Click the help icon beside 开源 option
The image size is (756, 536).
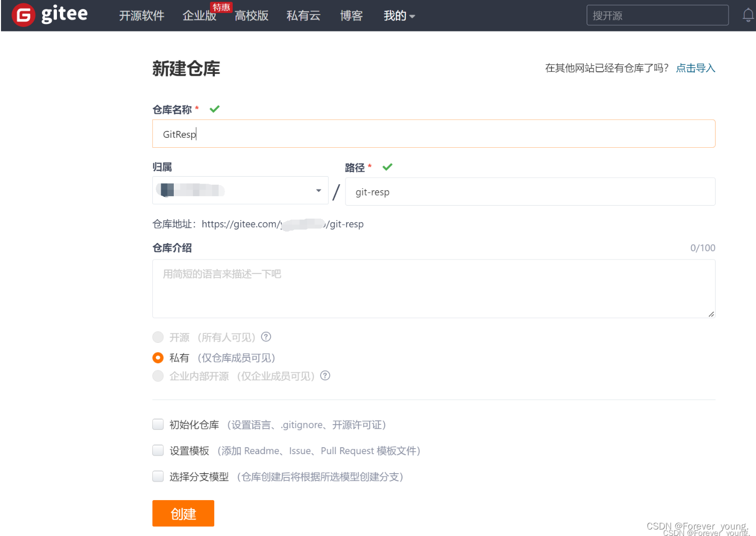[266, 337]
